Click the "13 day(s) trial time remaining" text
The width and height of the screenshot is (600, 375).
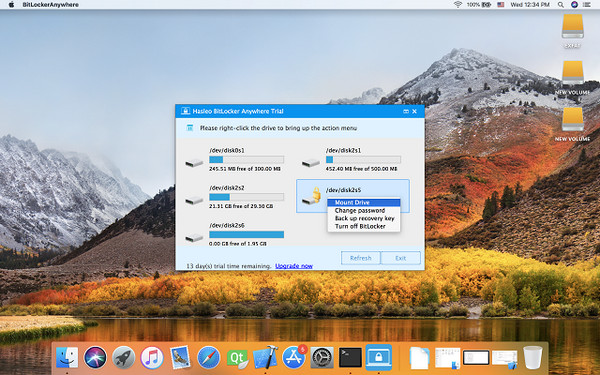pos(229,266)
